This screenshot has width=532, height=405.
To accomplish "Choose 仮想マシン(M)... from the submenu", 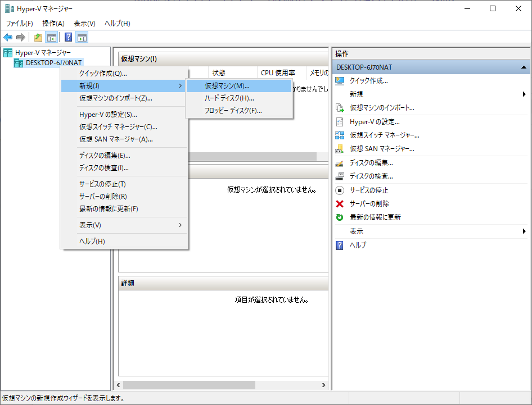I will click(x=239, y=86).
